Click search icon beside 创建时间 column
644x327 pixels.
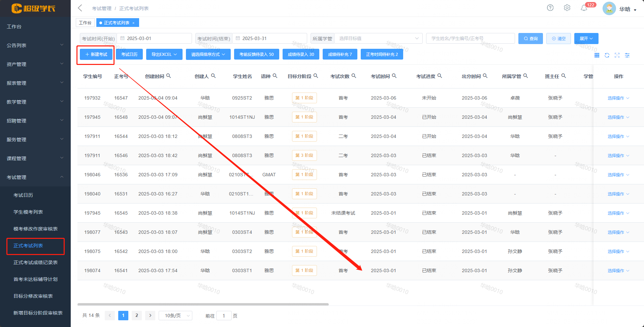click(168, 76)
